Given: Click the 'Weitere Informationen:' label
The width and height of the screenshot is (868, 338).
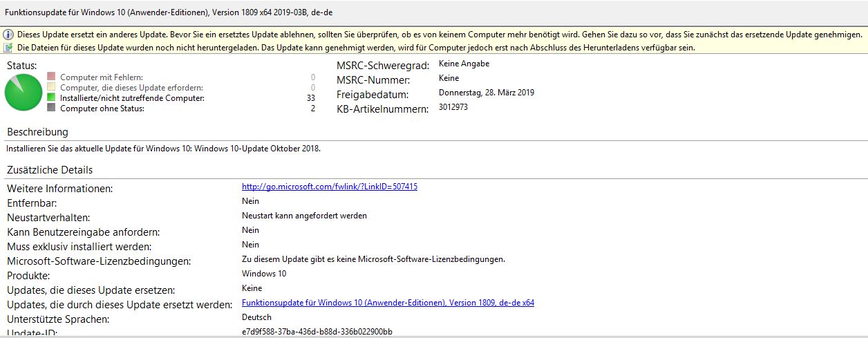Looking at the screenshot, I should pyautogui.click(x=59, y=189).
